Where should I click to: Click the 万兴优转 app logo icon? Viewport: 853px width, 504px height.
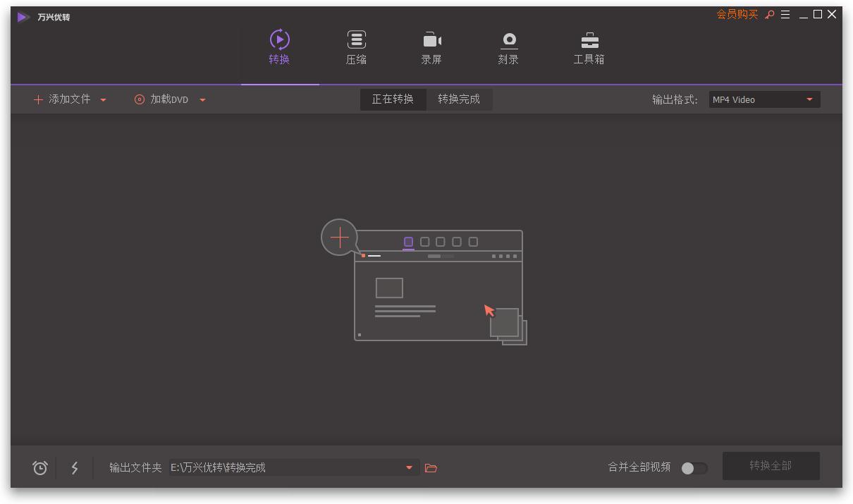click(x=24, y=17)
